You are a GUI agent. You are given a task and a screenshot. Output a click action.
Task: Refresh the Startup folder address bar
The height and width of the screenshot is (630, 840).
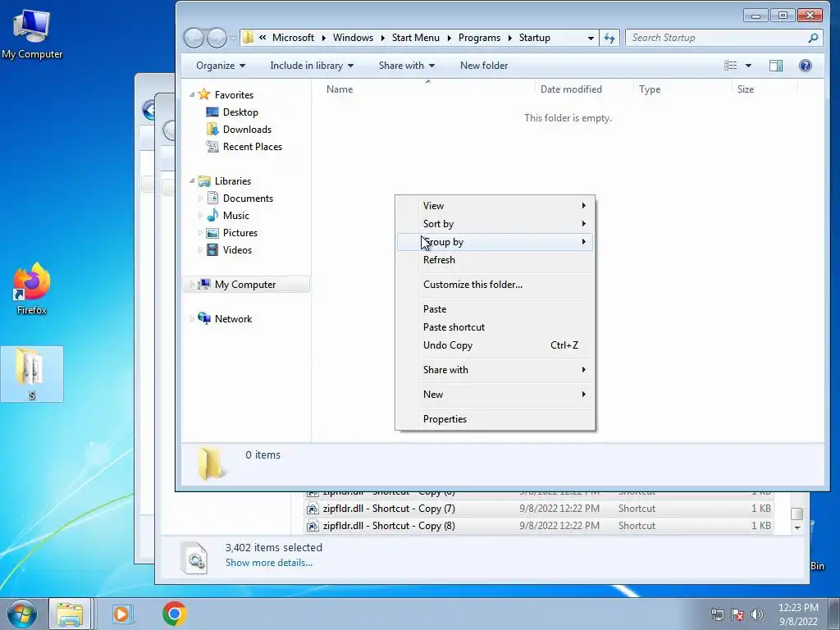(x=609, y=38)
